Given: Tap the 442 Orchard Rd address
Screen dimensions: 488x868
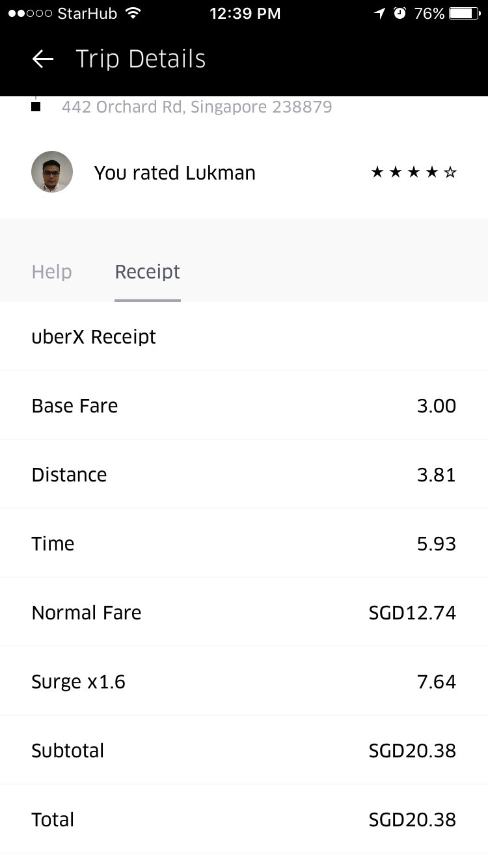Looking at the screenshot, I should [x=197, y=107].
